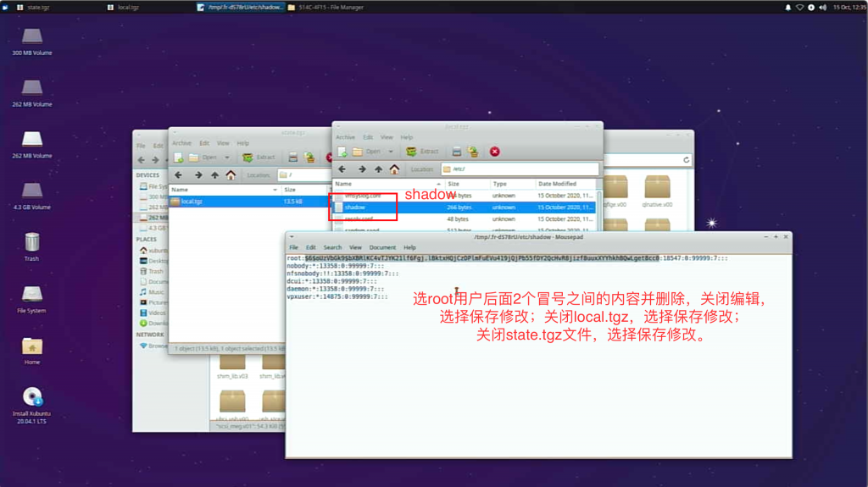This screenshot has height=487, width=868.
Task: Sort by the Type column in local.tgz window
Action: coord(513,184)
